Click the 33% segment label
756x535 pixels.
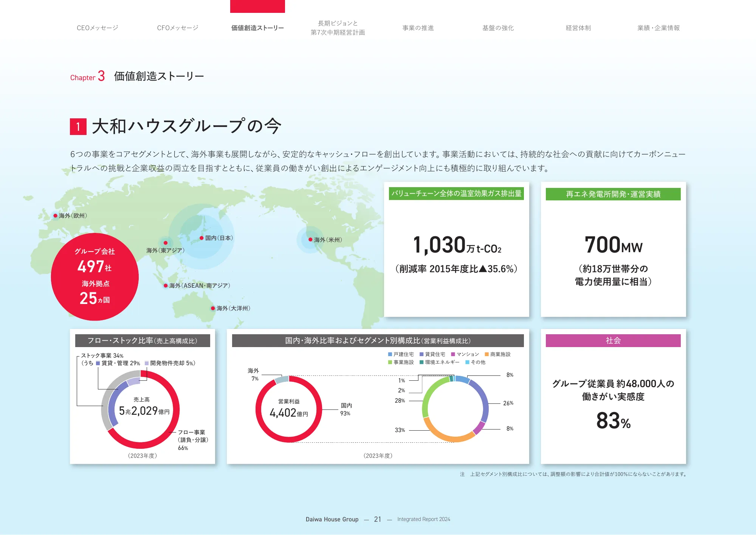400,430
